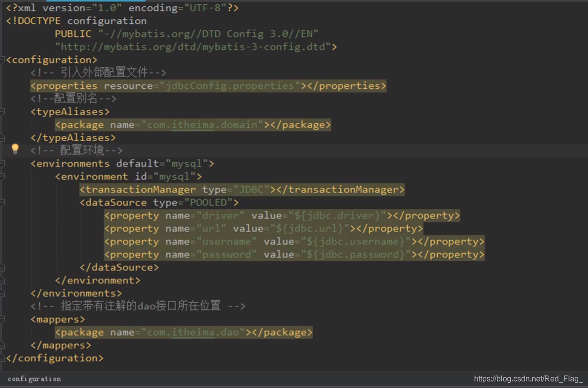Click the closing typeAliases tag
588x388 pixels.
pos(73,138)
